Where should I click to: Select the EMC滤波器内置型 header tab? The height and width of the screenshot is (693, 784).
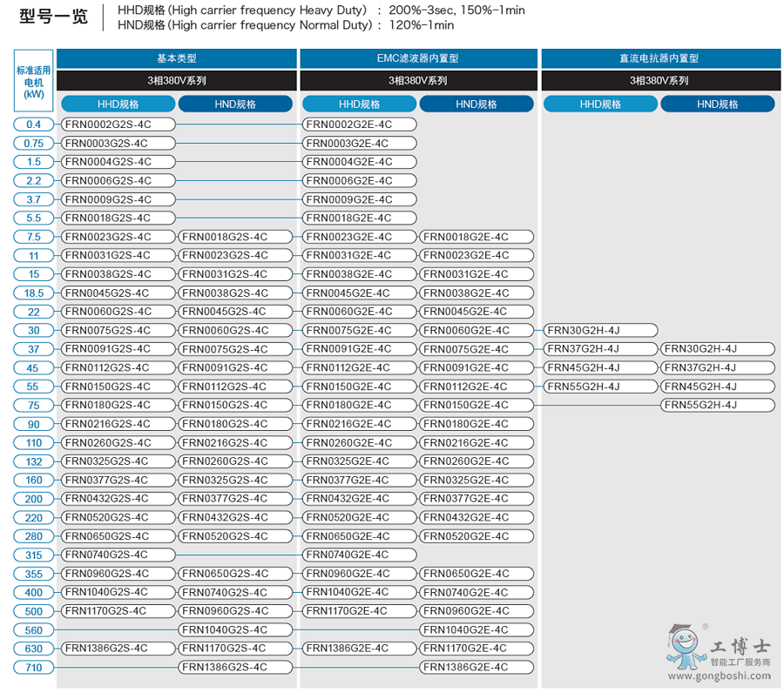(x=418, y=58)
